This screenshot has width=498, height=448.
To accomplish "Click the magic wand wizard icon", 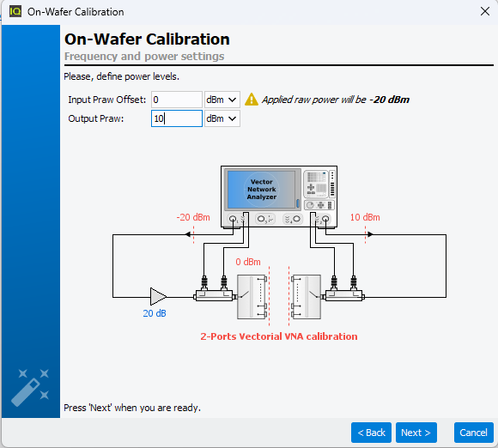I will [x=30, y=387].
